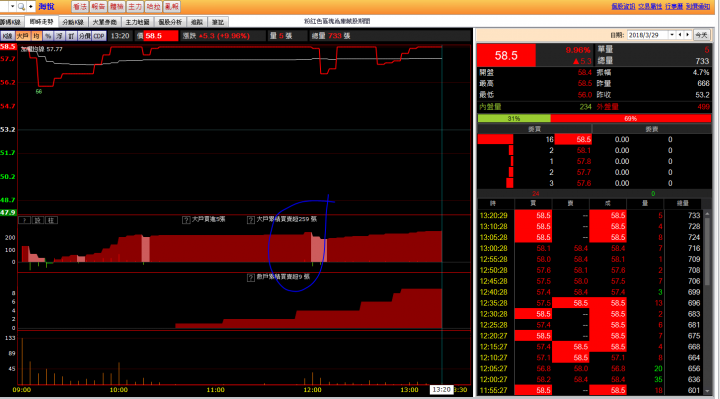Toggle the 大戶 indicator button
Screen dimensions: 720x399
[22, 36]
